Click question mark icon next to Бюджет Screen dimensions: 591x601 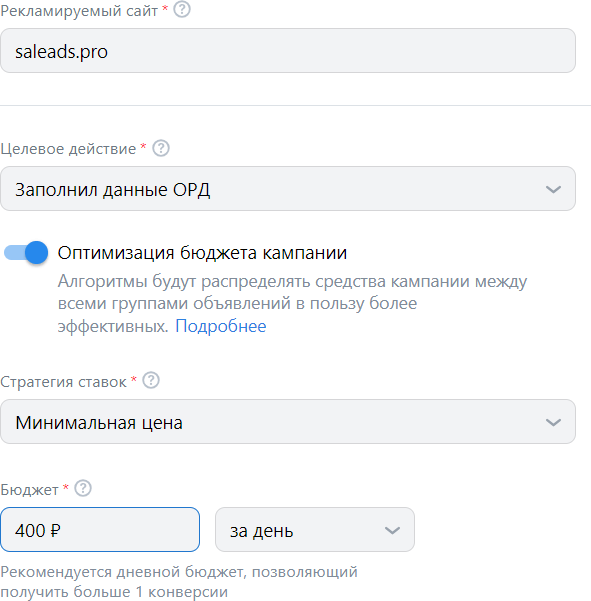(x=83, y=488)
